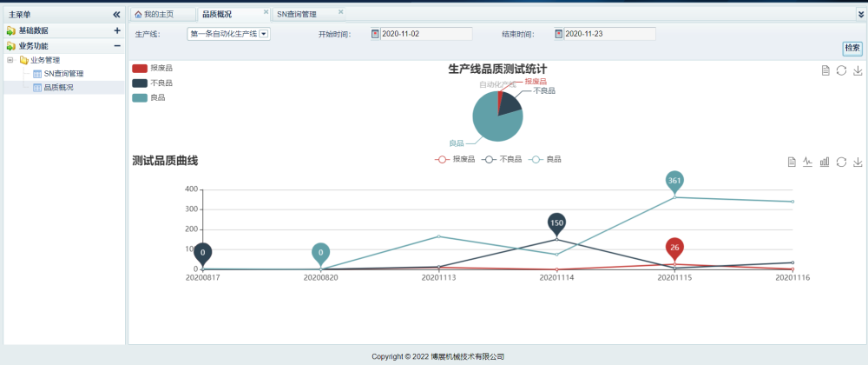Collapse the 业务功能 accordion section
The image size is (868, 365).
click(x=117, y=46)
